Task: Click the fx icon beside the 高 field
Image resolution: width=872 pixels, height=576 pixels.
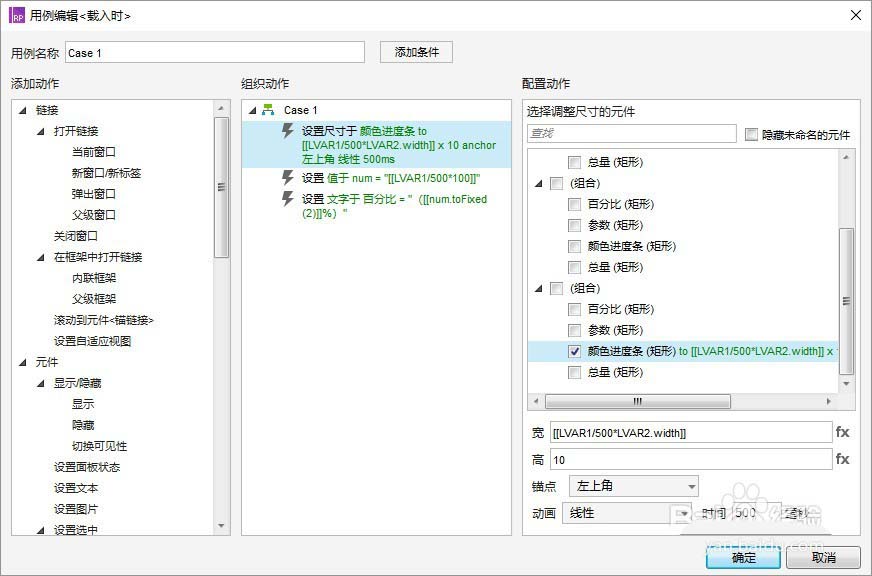Action: pos(843,460)
